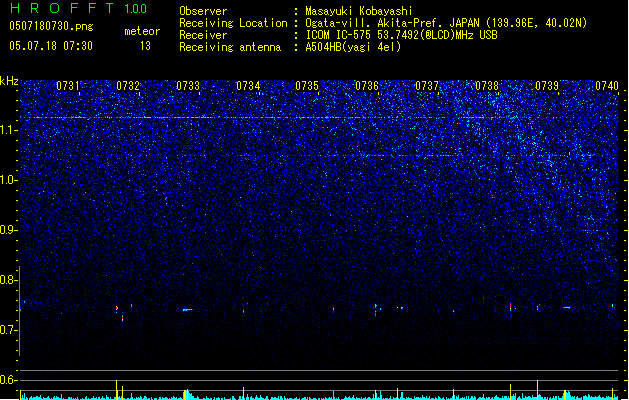629x400 pixels.
Task: Click the 0739 time marker
Action: coord(547,86)
